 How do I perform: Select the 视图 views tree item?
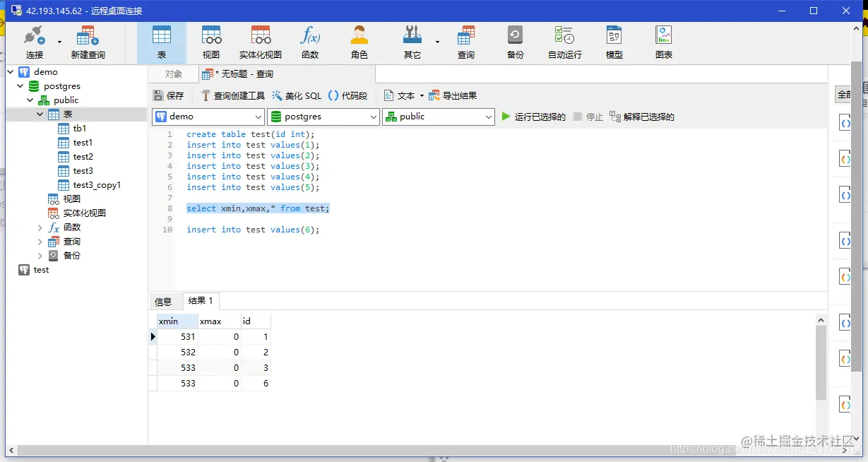[71, 199]
